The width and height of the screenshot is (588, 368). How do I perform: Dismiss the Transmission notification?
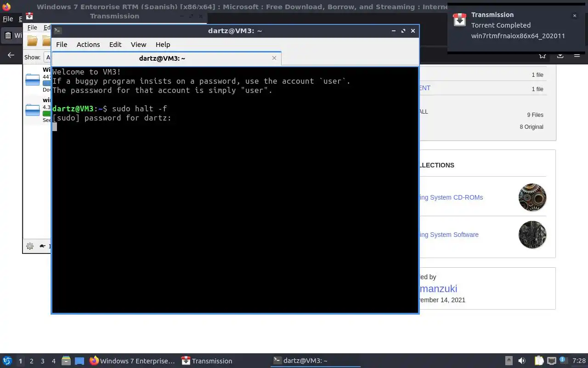574,16
